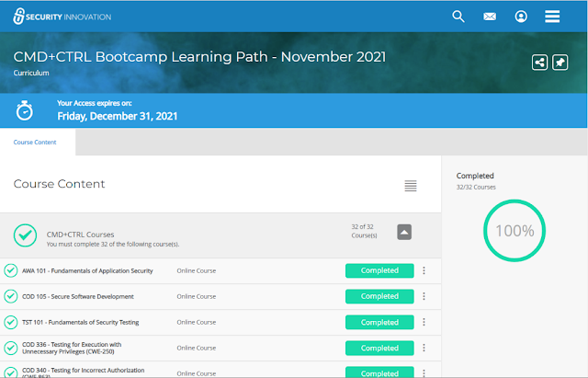
Task: Open more options for COD 105
Action: (424, 296)
